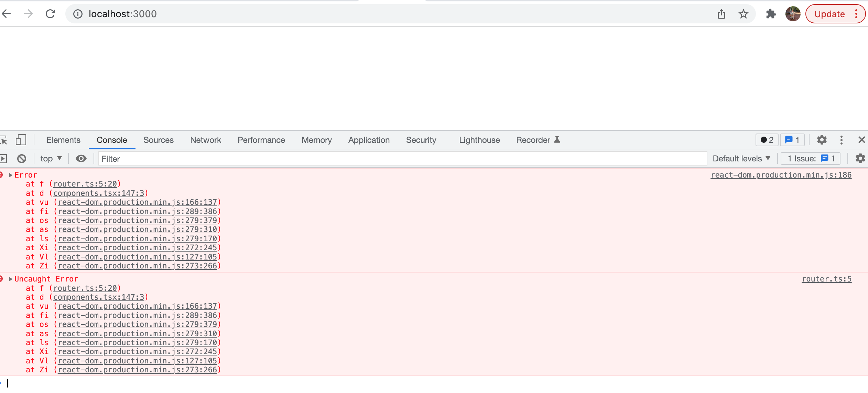Toggle the device toolbar icon
The height and width of the screenshot is (393, 868).
(21, 140)
